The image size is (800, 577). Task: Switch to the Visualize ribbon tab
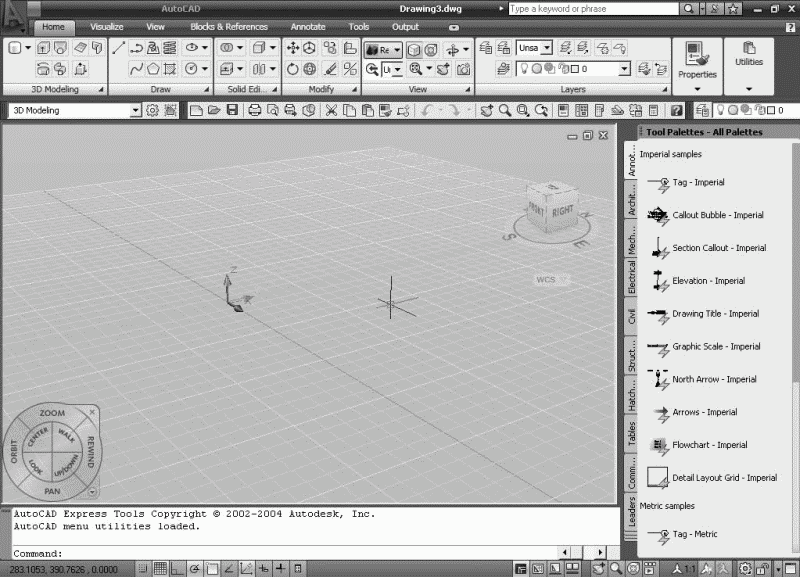(107, 27)
